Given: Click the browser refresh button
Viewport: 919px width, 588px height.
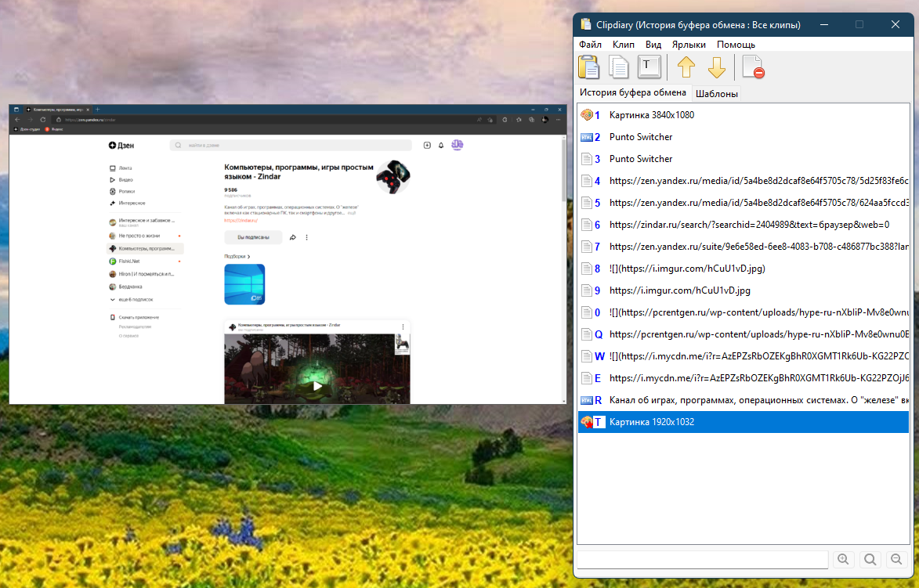Looking at the screenshot, I should [43, 120].
